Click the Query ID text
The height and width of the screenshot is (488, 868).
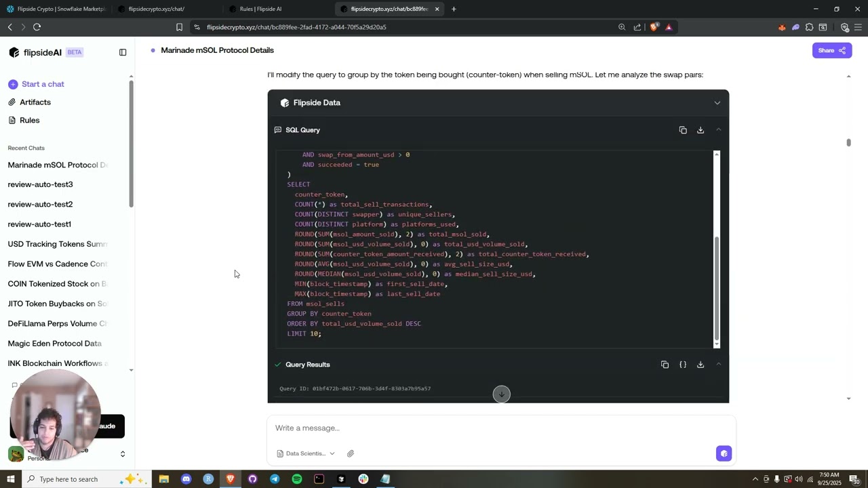tap(355, 389)
